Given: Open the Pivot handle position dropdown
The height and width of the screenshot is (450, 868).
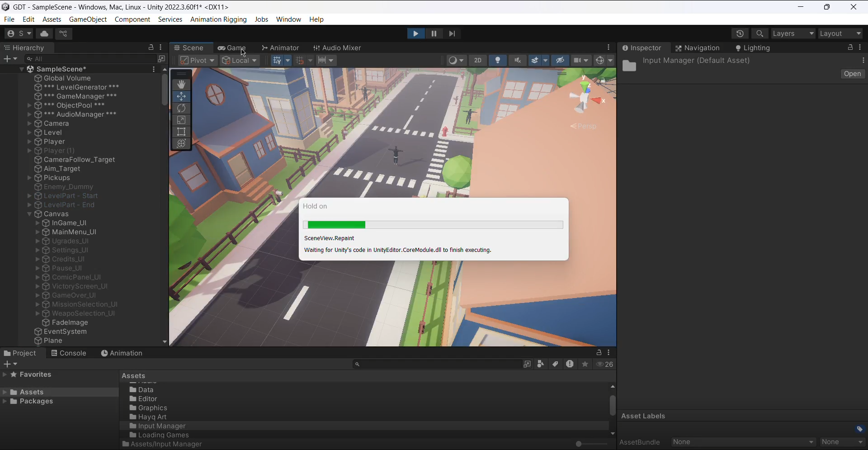Looking at the screenshot, I should [198, 60].
